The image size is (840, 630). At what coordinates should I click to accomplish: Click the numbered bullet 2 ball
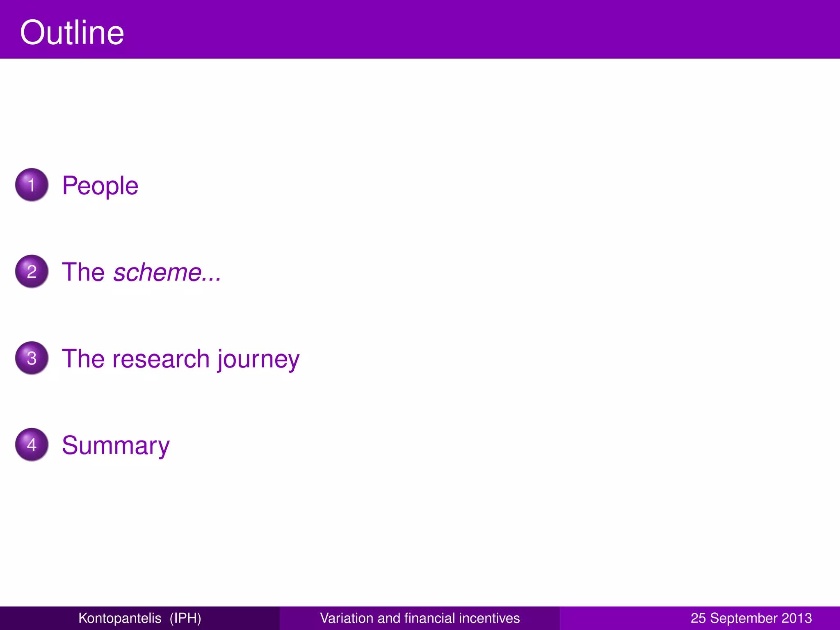[32, 272]
